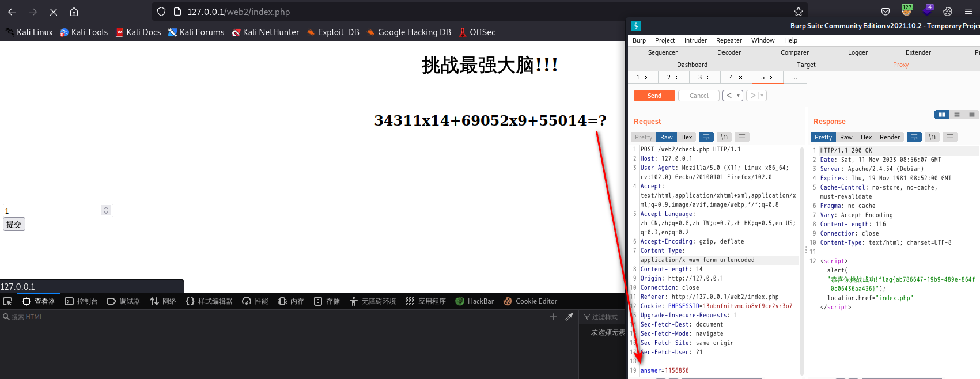Open the Repeater menu

[729, 40]
